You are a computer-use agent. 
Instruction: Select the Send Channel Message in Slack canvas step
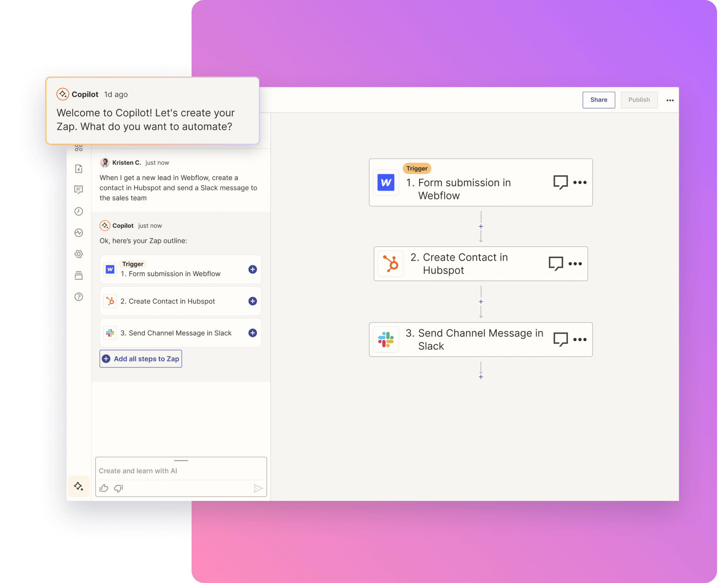click(x=481, y=340)
